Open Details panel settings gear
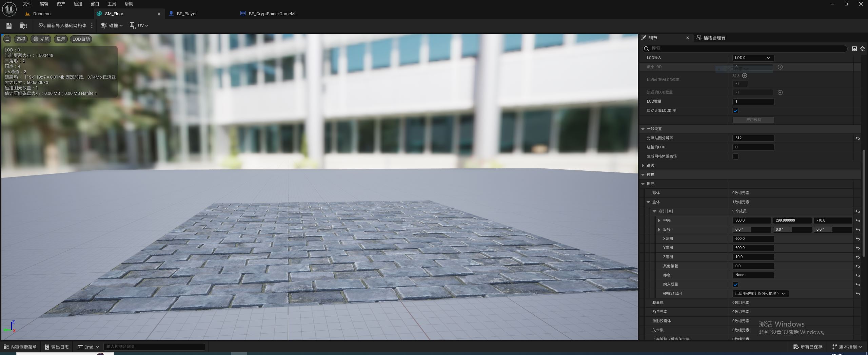 click(863, 49)
